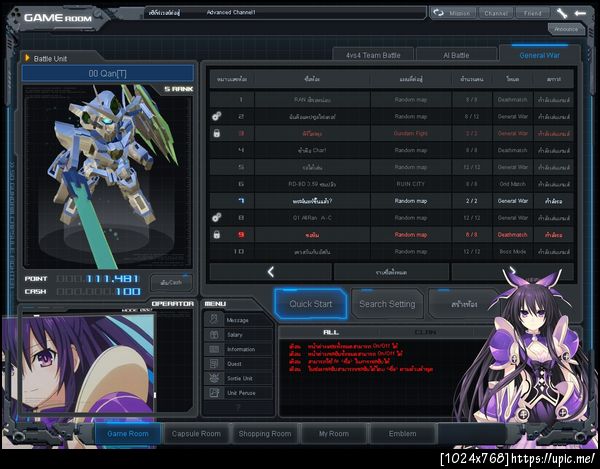Screen dimensions: 600x469
Task: Click the link icon on room 8
Action: click(x=217, y=218)
